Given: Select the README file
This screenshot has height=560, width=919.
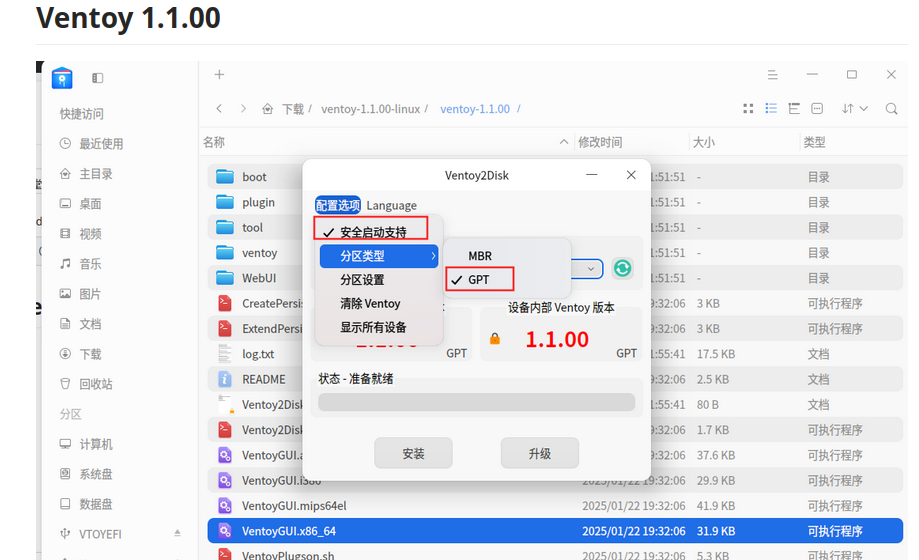Looking at the screenshot, I should click(264, 379).
